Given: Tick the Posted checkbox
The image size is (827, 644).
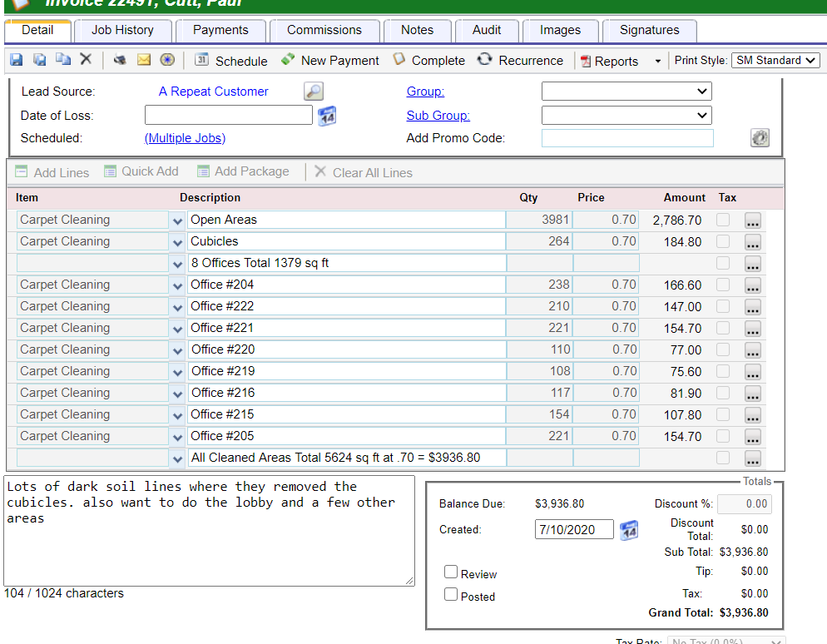Looking at the screenshot, I should point(451,595).
